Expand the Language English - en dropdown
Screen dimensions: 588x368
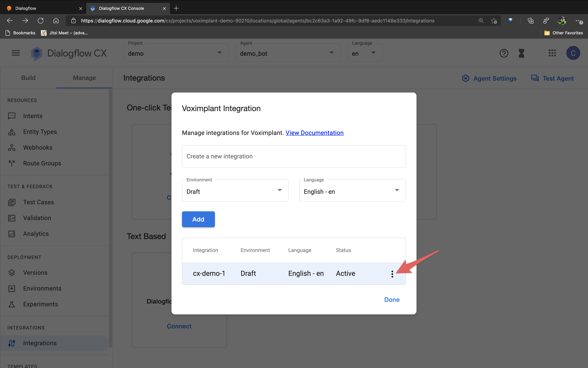pyautogui.click(x=352, y=191)
